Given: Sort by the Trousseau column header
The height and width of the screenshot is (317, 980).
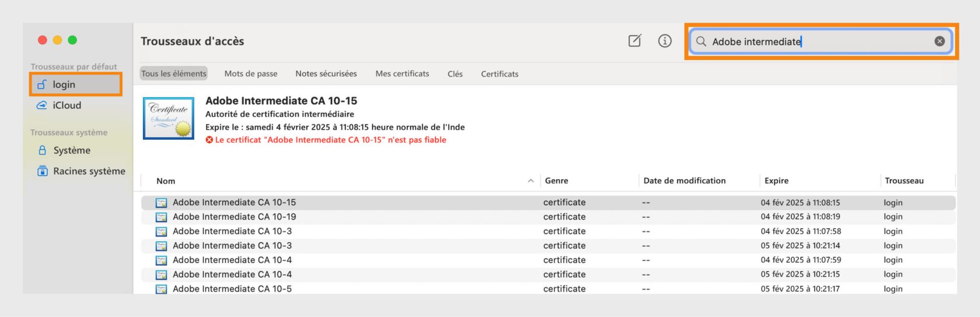Looking at the screenshot, I should click(x=904, y=181).
